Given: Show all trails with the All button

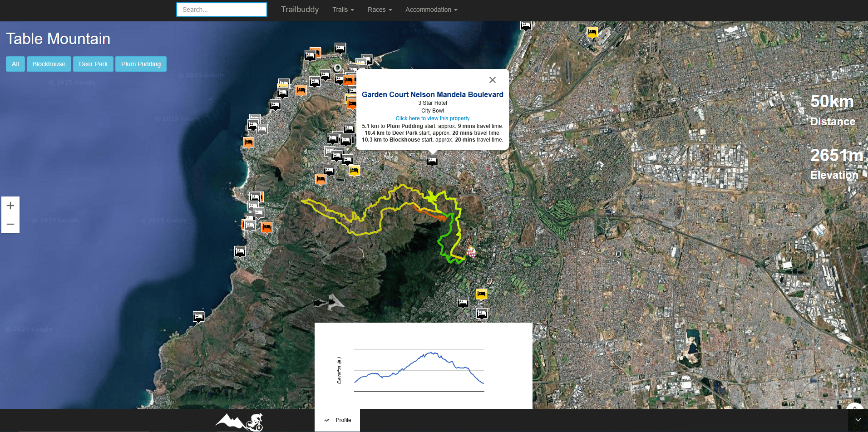Looking at the screenshot, I should click(15, 64).
